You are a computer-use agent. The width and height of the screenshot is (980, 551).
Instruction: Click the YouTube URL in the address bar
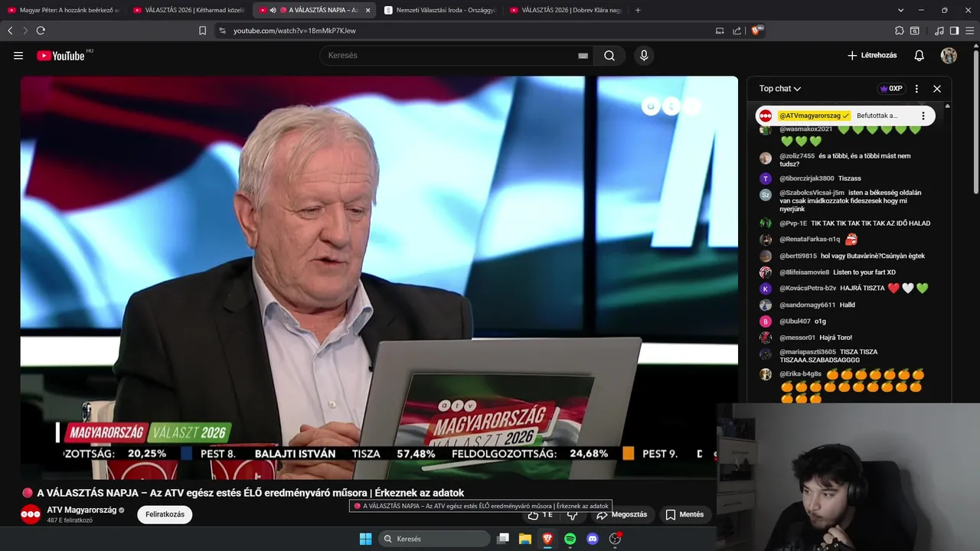[295, 31]
